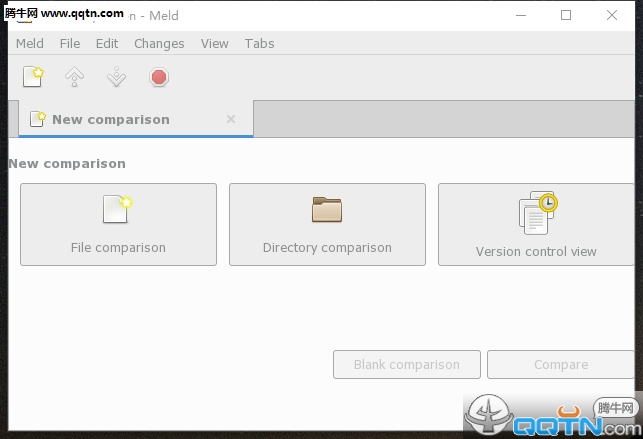This screenshot has height=439, width=643.
Task: Minimize the Meld window
Action: 521,16
